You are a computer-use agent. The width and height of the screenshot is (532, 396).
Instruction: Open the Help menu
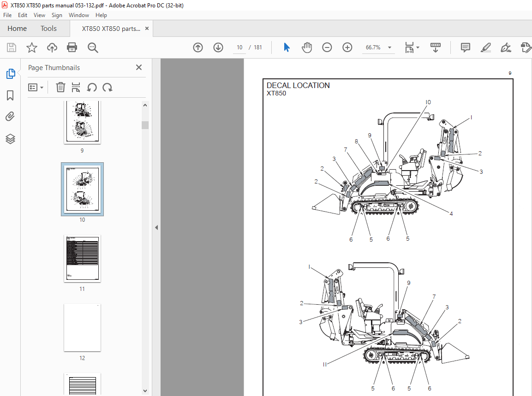101,15
